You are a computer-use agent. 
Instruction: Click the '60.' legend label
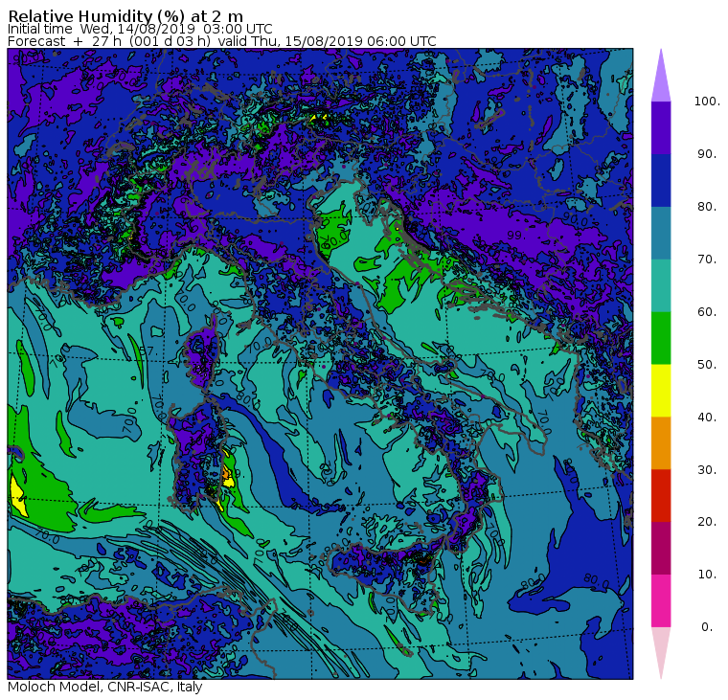click(707, 312)
